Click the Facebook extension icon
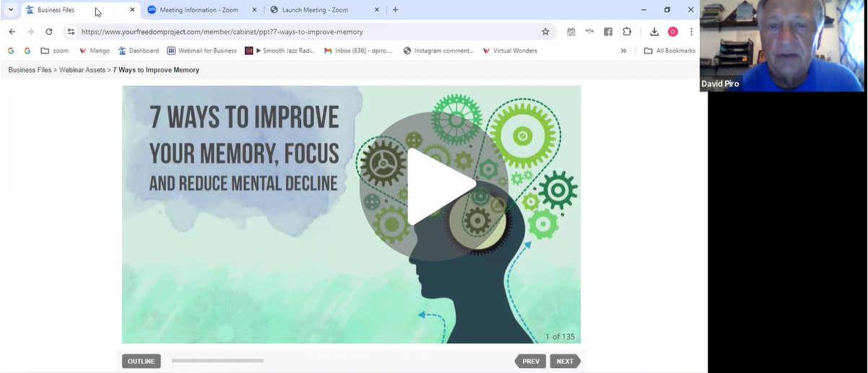This screenshot has height=373, width=868. coord(608,32)
